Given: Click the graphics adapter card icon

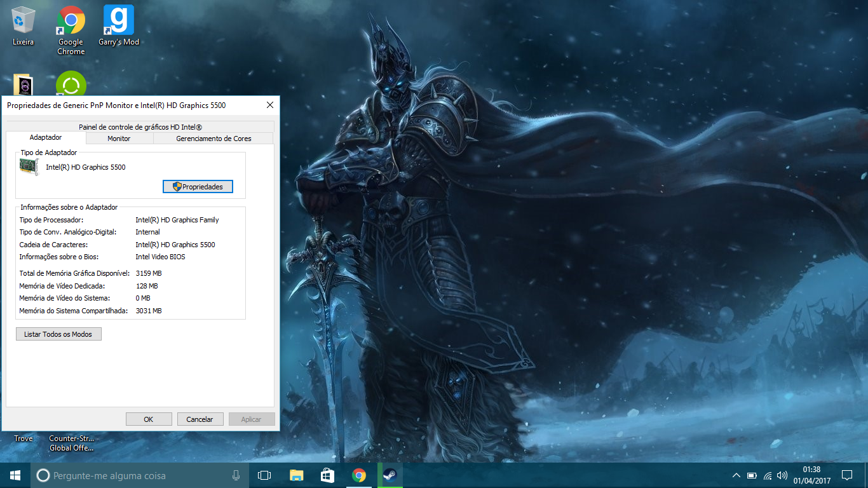Looking at the screenshot, I should [29, 167].
